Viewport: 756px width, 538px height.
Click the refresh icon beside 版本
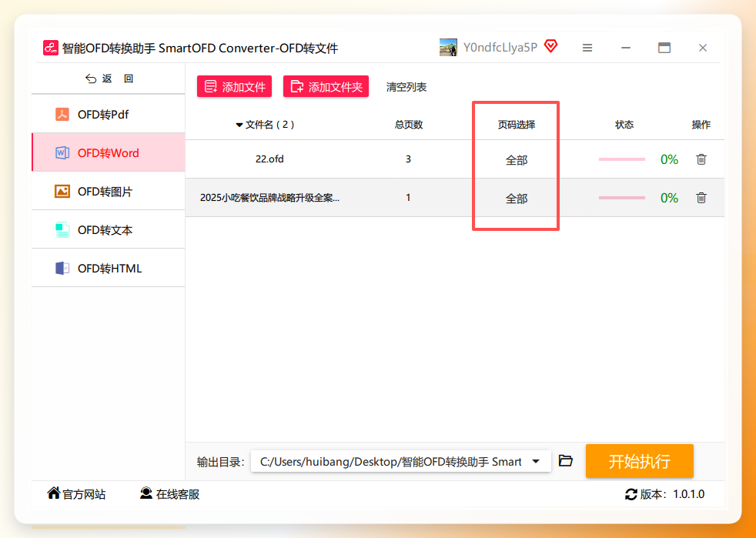[631, 494]
